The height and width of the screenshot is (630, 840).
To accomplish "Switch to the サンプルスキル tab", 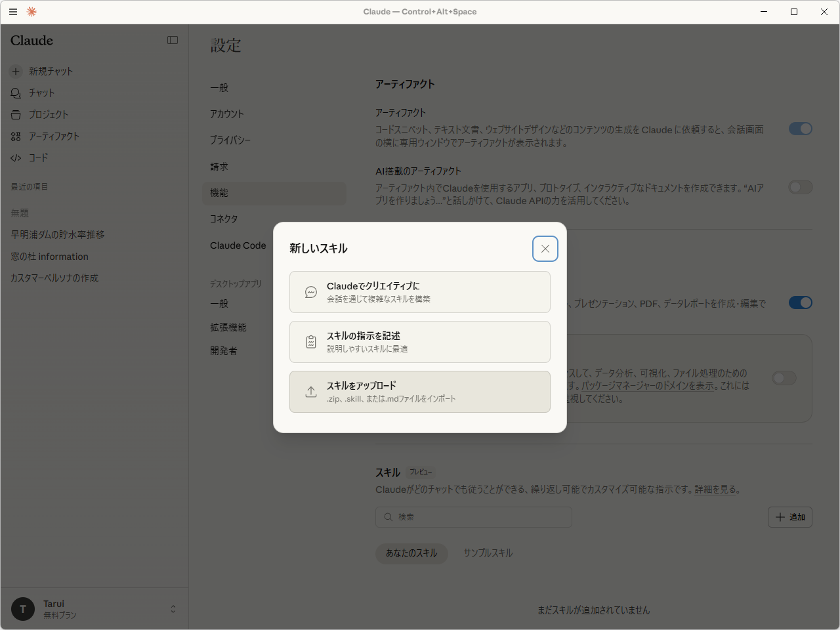I will click(x=488, y=553).
